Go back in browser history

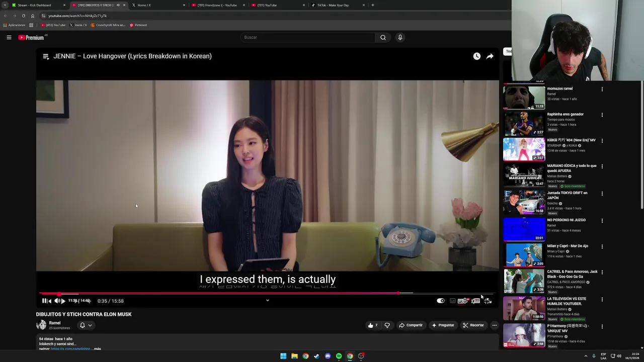[x=5, y=16]
